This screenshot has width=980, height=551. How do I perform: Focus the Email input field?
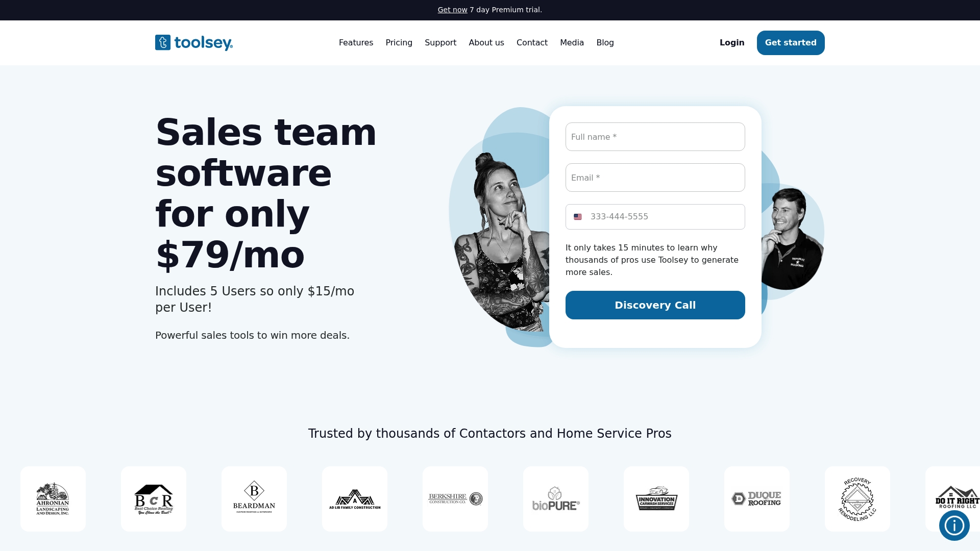tap(655, 178)
